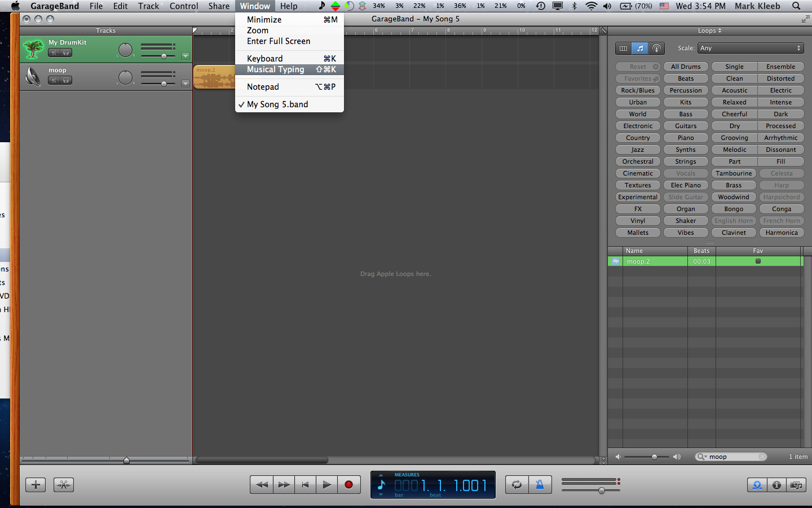Click the Wi-Fi status icon
Viewport: 812px width, 508px height.
point(591,6)
